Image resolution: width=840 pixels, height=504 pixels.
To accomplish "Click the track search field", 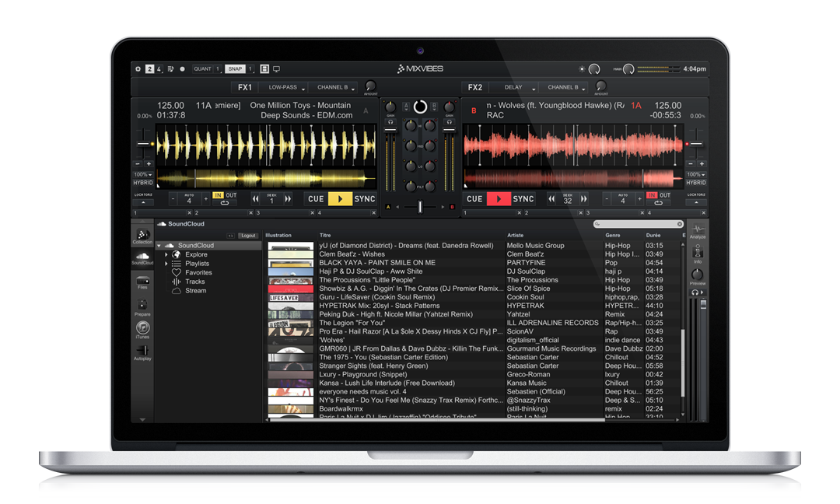I will click(x=639, y=225).
